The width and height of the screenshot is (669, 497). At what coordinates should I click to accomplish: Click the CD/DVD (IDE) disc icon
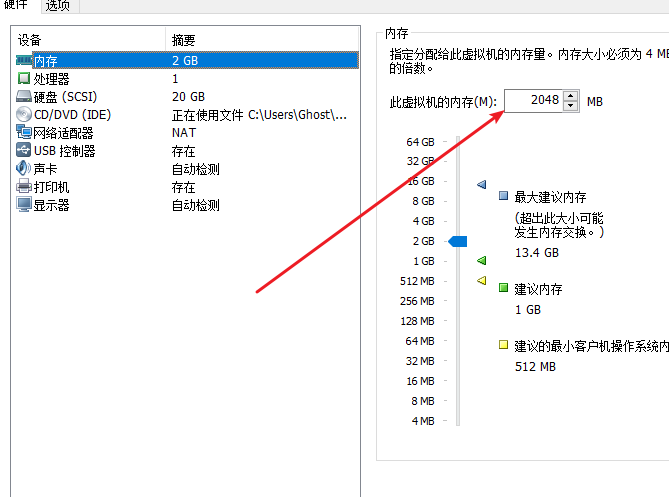tap(24, 114)
